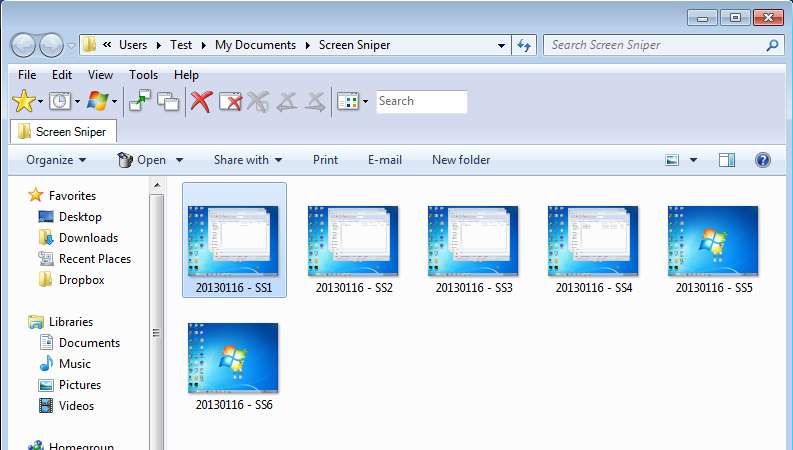Select the 20130116 - SS2 thumbnail
Screen dimensions: 793x450
click(x=354, y=250)
